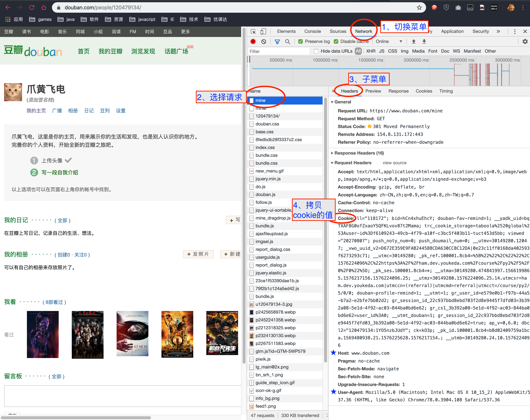Screen dimensions: 530x420
Task: Click the user profile avatar in toolbar
Action: (511, 8)
